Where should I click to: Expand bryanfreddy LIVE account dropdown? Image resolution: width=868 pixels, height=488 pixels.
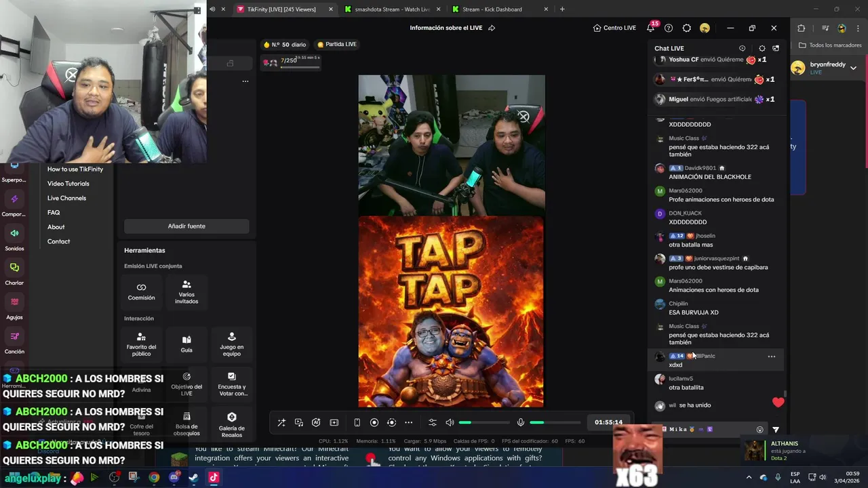coord(853,68)
